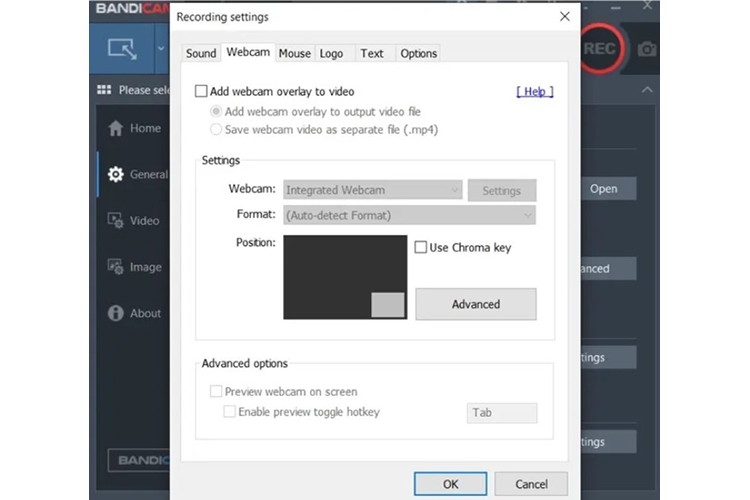Switch to the Mouse tab

[x=295, y=53]
